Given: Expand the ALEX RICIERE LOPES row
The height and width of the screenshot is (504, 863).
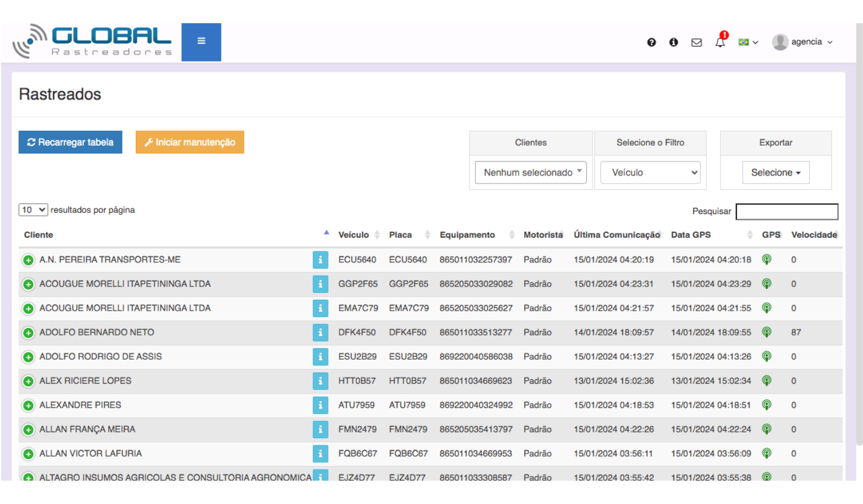Looking at the screenshot, I should click(28, 381).
